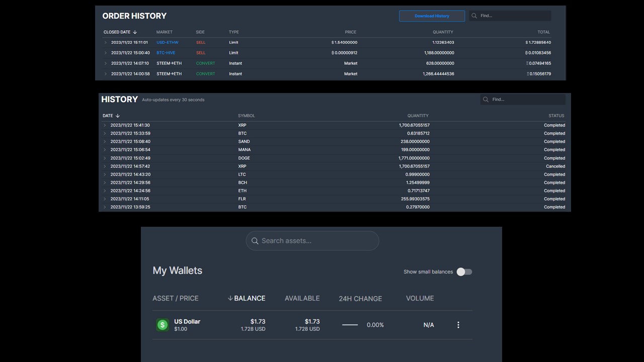Screen dimensions: 644x362
Task: Expand the BTC-HIVE sell order row
Action: click(106, 53)
